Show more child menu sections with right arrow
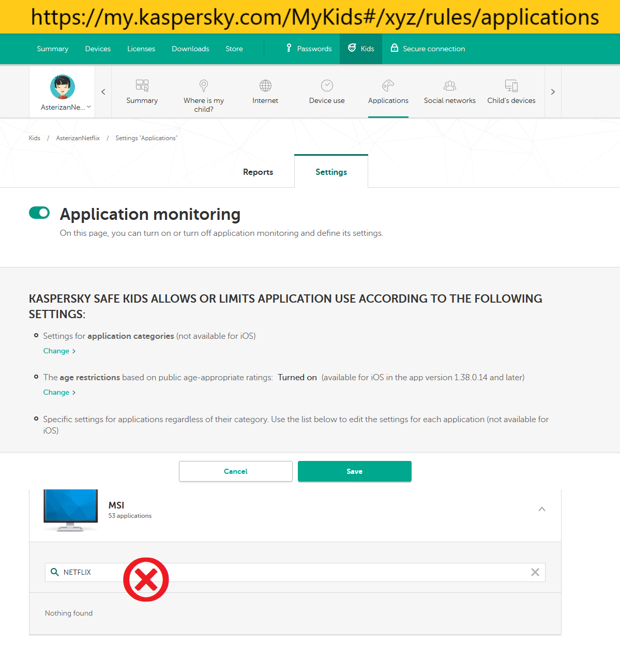 pos(553,92)
